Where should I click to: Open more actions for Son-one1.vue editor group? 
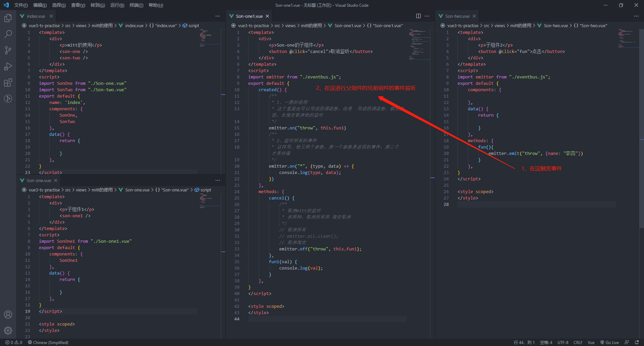pyautogui.click(x=427, y=16)
